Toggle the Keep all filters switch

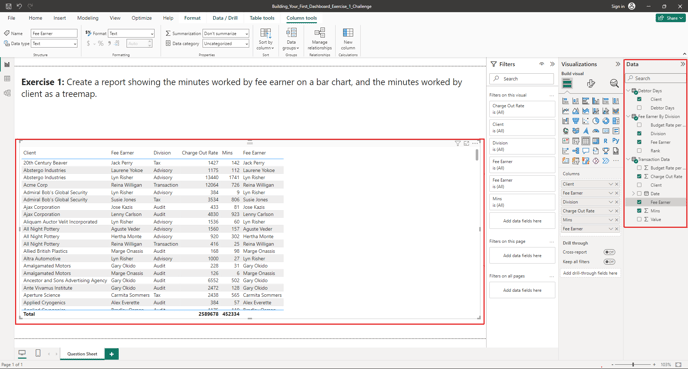pyautogui.click(x=609, y=262)
